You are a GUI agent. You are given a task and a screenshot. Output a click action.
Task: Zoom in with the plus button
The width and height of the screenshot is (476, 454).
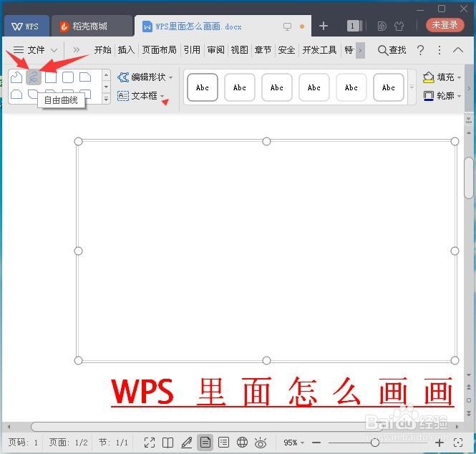tap(439, 443)
